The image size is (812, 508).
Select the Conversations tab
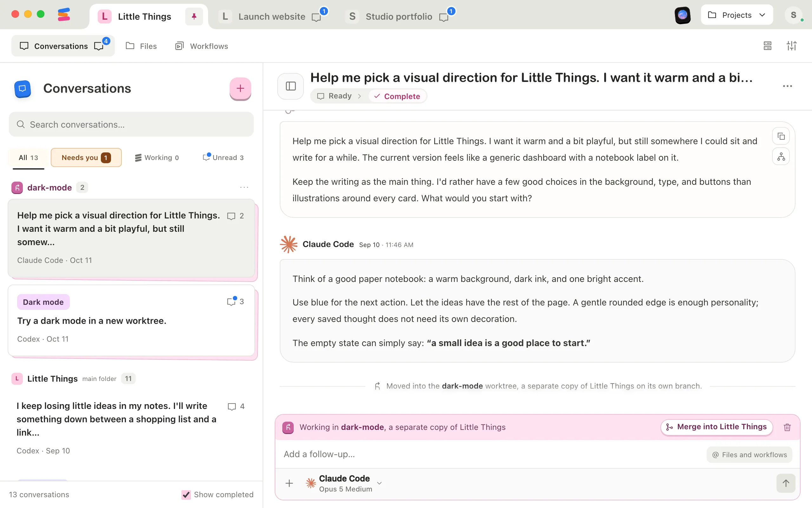(63, 46)
